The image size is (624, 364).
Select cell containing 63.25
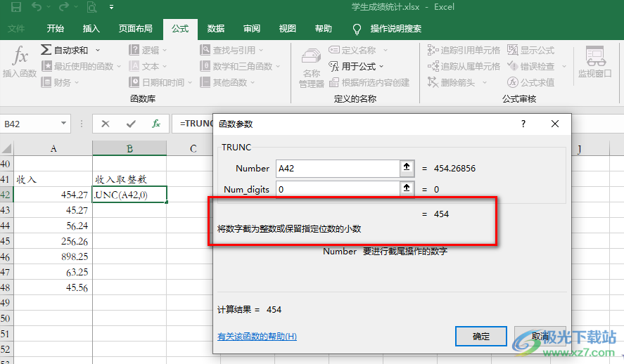(x=53, y=272)
